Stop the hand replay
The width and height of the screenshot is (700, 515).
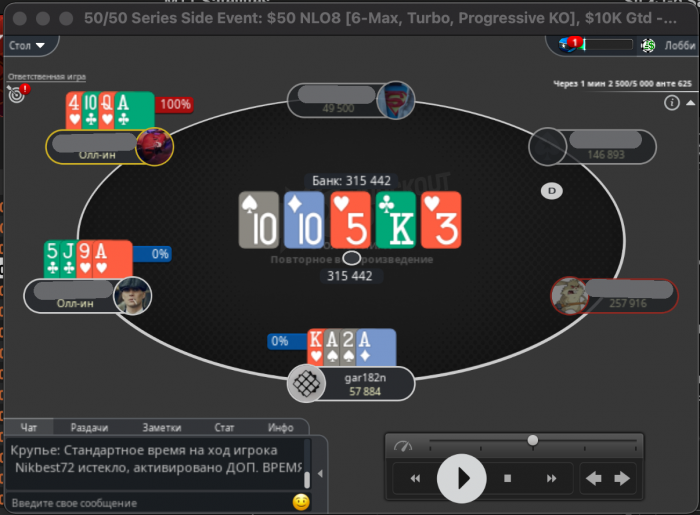coord(508,478)
